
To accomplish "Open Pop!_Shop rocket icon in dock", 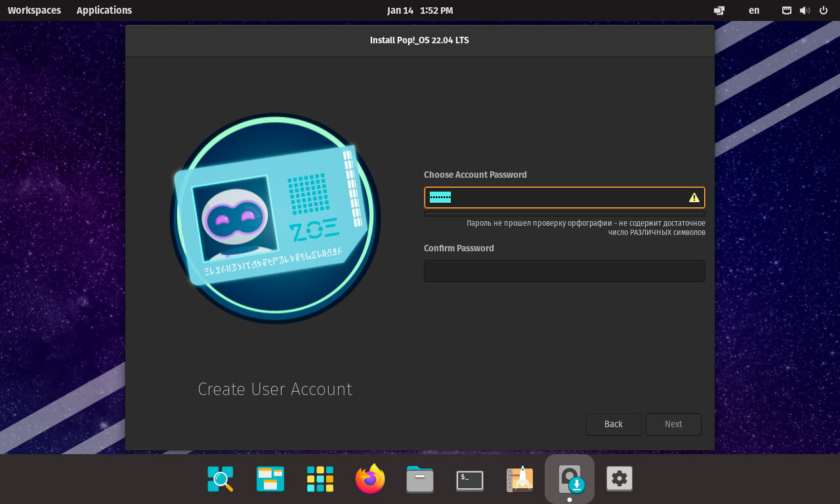I will tap(520, 480).
